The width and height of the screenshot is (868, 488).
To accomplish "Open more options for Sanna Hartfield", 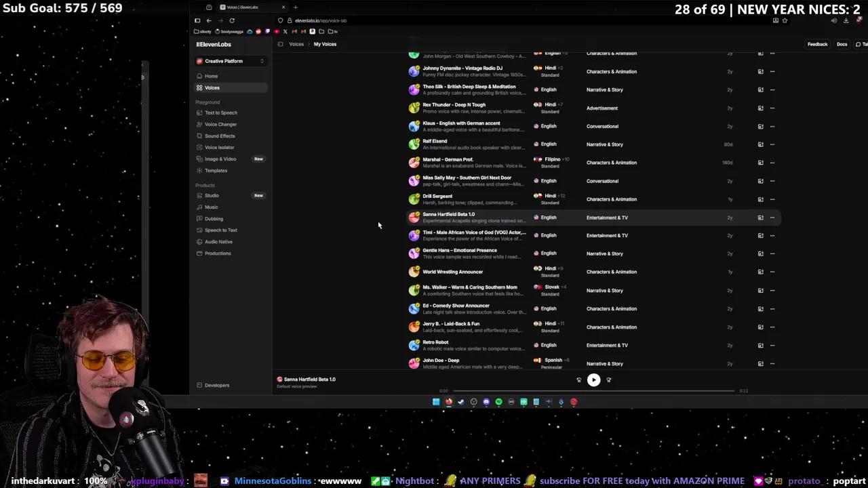I will 772,218.
